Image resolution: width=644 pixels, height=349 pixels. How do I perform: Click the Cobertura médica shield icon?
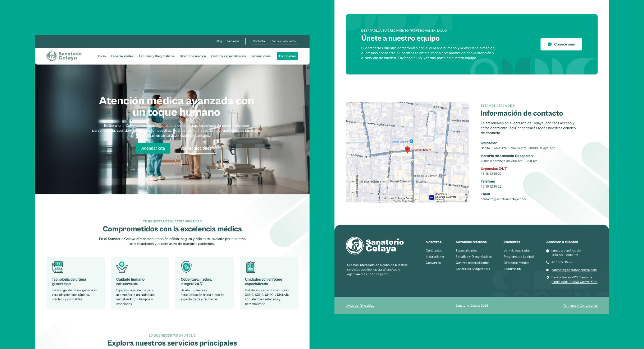click(x=186, y=267)
